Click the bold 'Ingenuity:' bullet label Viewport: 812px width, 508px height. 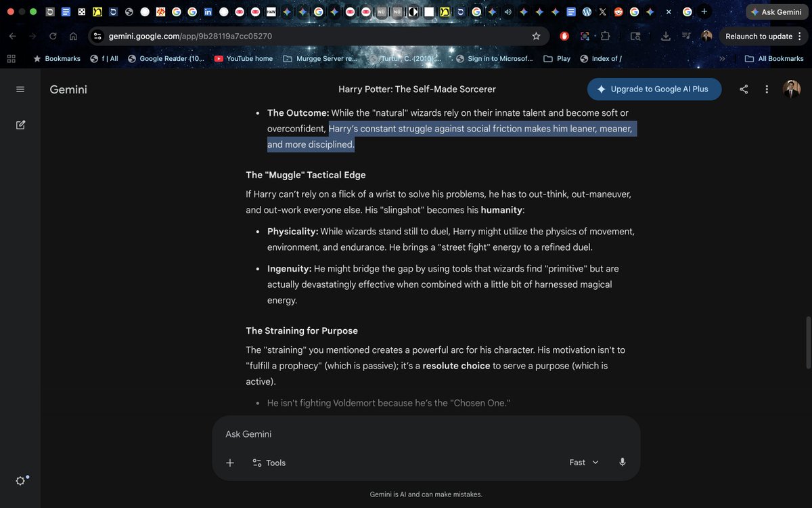click(290, 269)
